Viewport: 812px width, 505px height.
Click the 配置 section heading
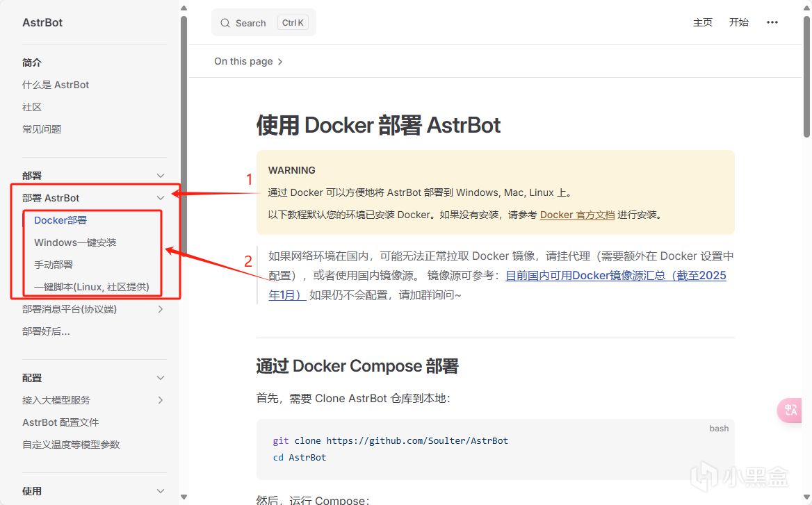click(x=31, y=379)
